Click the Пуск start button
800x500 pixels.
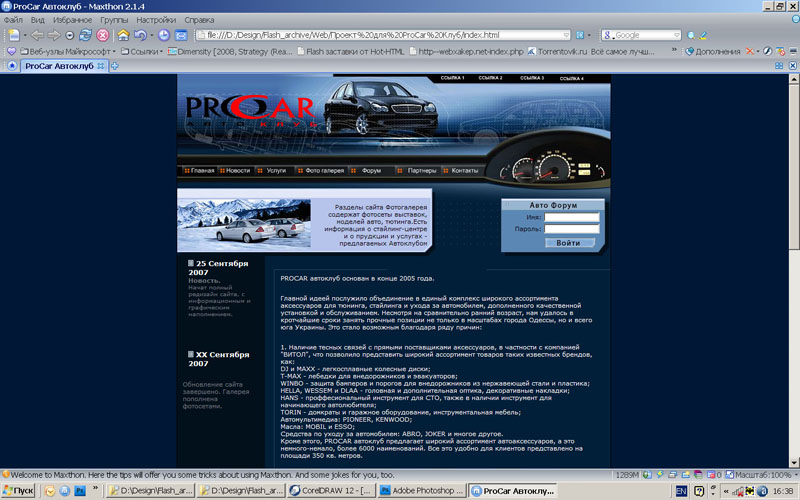pyautogui.click(x=18, y=491)
